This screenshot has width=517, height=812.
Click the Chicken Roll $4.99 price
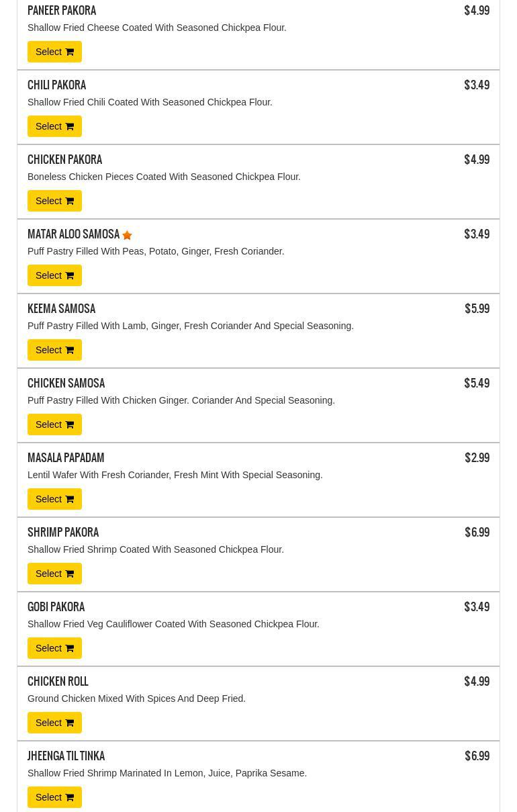(x=477, y=682)
